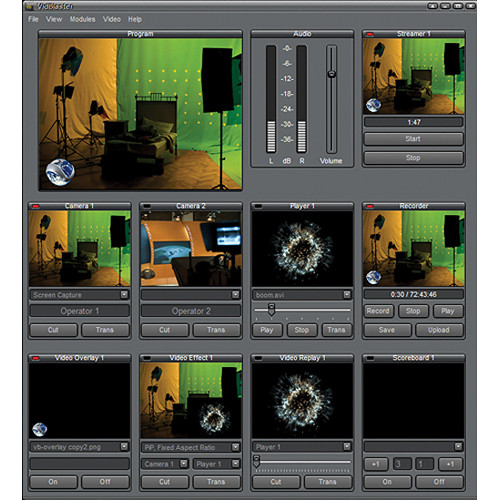This screenshot has height=500, width=500.
Task: Click Cut under Camera 1
Action: click(x=53, y=330)
